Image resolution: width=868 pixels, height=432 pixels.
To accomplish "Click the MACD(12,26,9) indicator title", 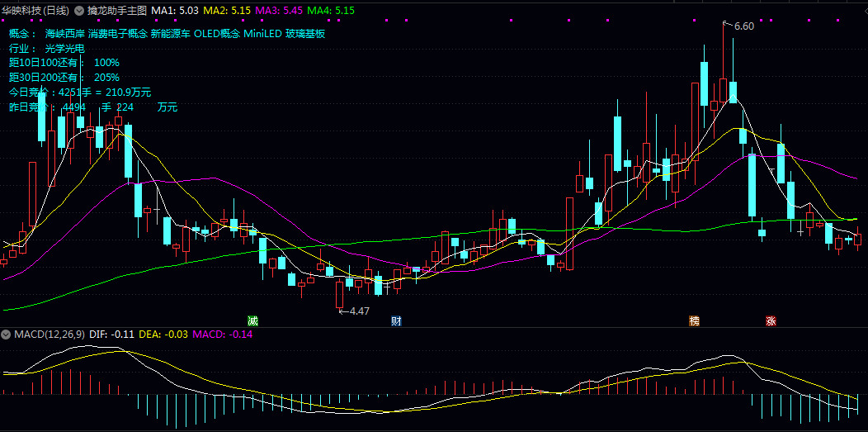I will pos(50,335).
